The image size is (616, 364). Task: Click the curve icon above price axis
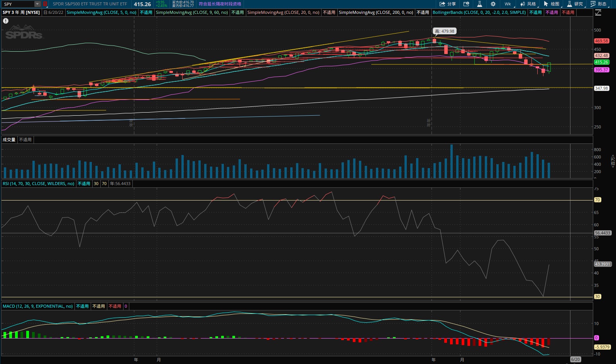tap(598, 13)
